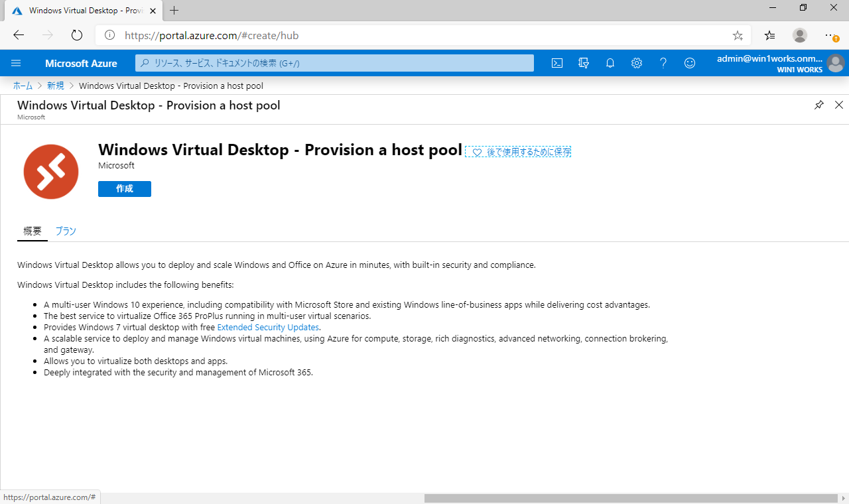Refresh the browser page

coord(76,35)
